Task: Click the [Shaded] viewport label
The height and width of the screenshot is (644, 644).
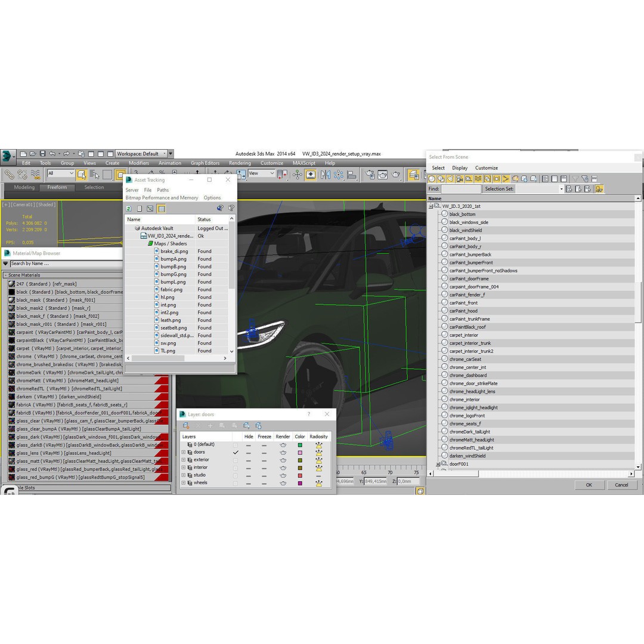Action: (x=46, y=205)
